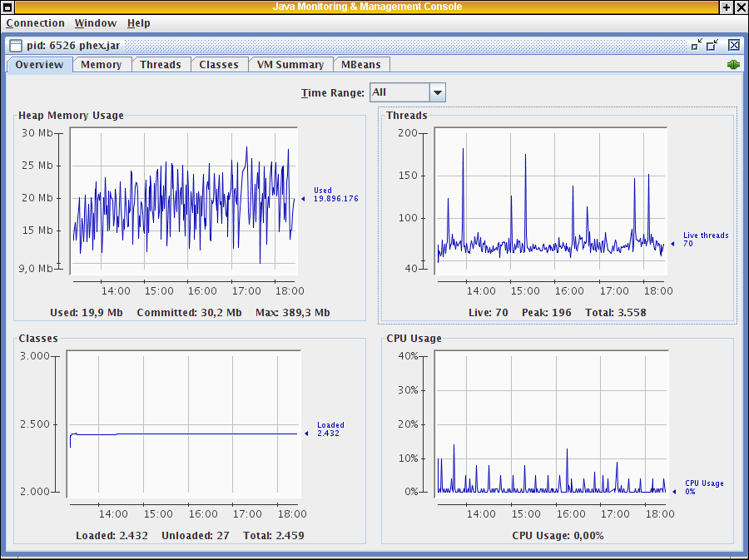Click the internal frame icon beside pid 6526
Viewport: 749px width, 560px height.
[x=16, y=46]
